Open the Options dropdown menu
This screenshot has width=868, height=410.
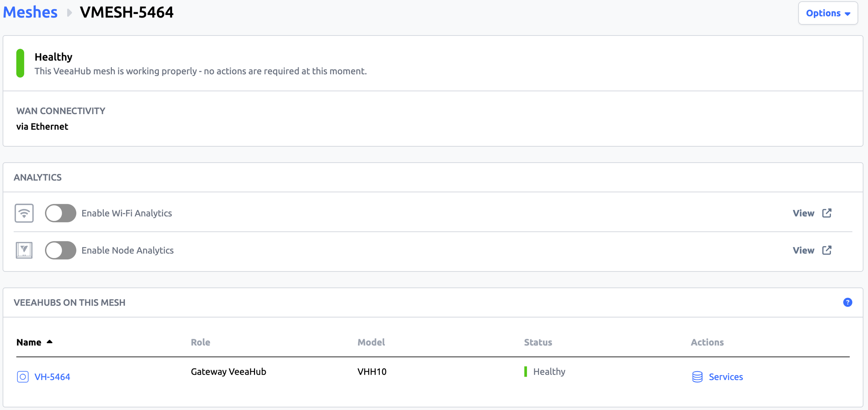828,13
